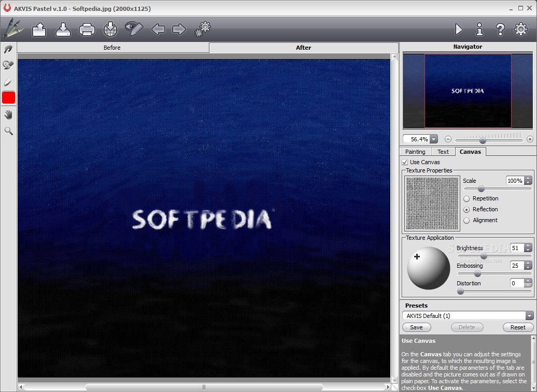Image resolution: width=537 pixels, height=392 pixels.
Task: Select the Zoom magnifier tool
Action: click(x=9, y=130)
